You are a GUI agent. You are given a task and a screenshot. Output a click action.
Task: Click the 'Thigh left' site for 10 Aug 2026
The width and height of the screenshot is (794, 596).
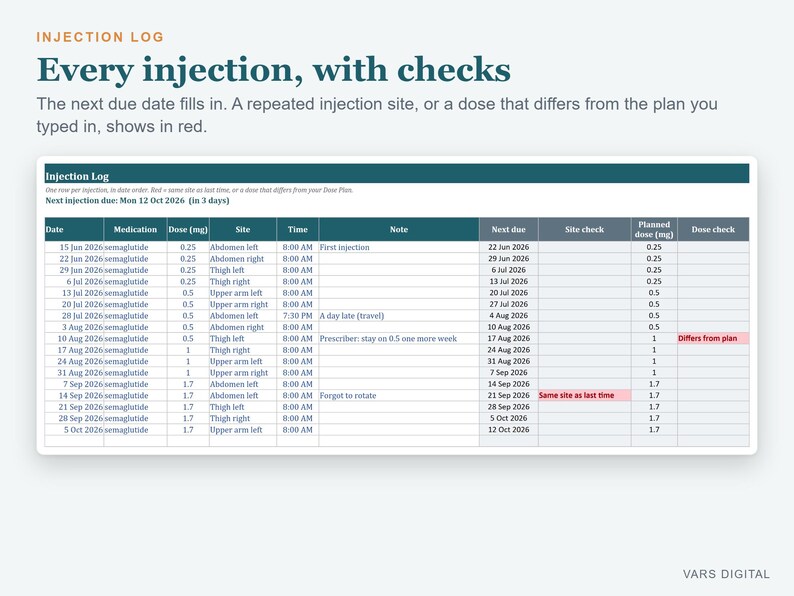click(x=243, y=338)
